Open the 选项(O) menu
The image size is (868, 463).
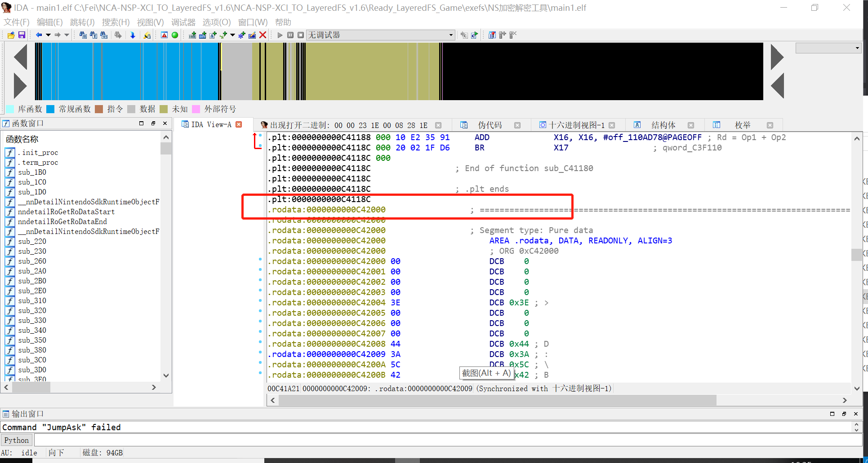pyautogui.click(x=216, y=22)
